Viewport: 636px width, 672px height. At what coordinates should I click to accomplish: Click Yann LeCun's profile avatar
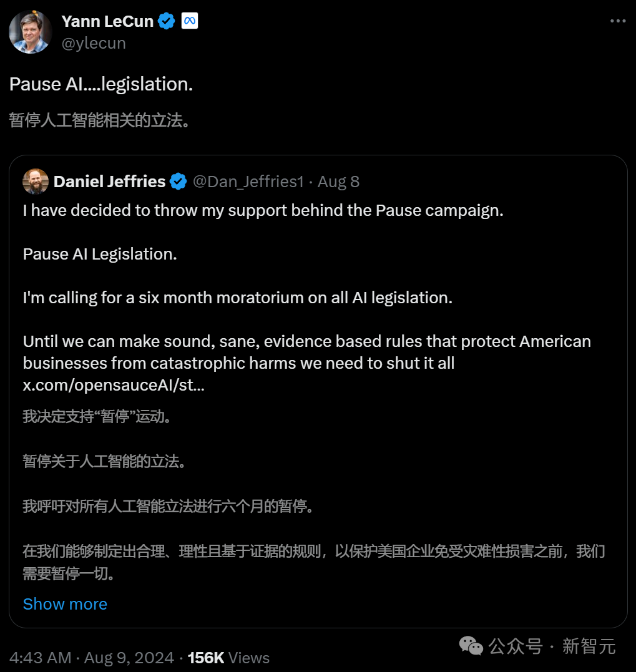click(x=30, y=32)
